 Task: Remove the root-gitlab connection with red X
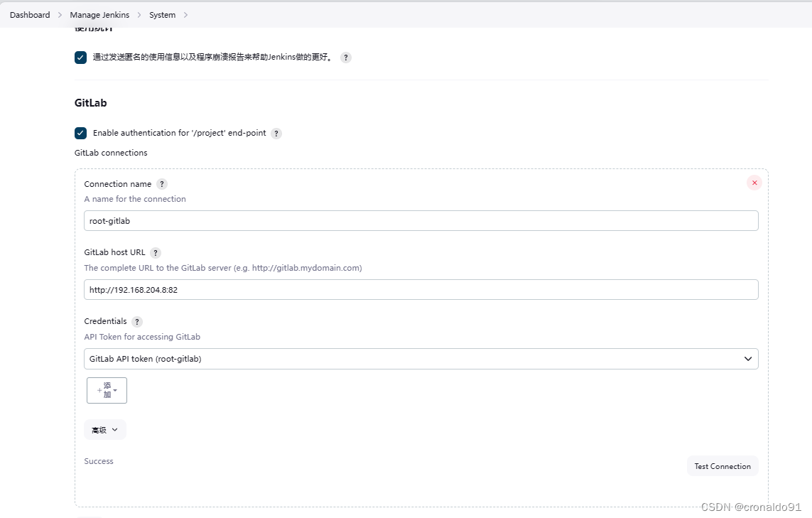pos(754,183)
